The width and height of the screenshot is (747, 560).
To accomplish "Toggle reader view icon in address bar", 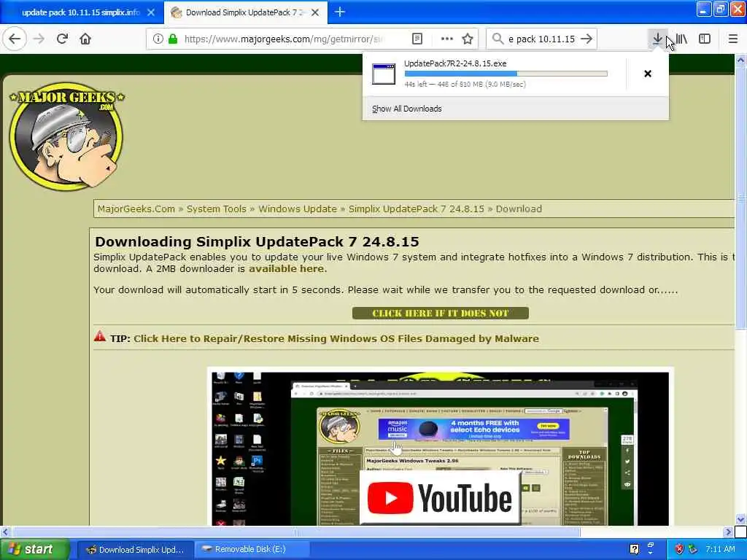I will click(x=417, y=39).
